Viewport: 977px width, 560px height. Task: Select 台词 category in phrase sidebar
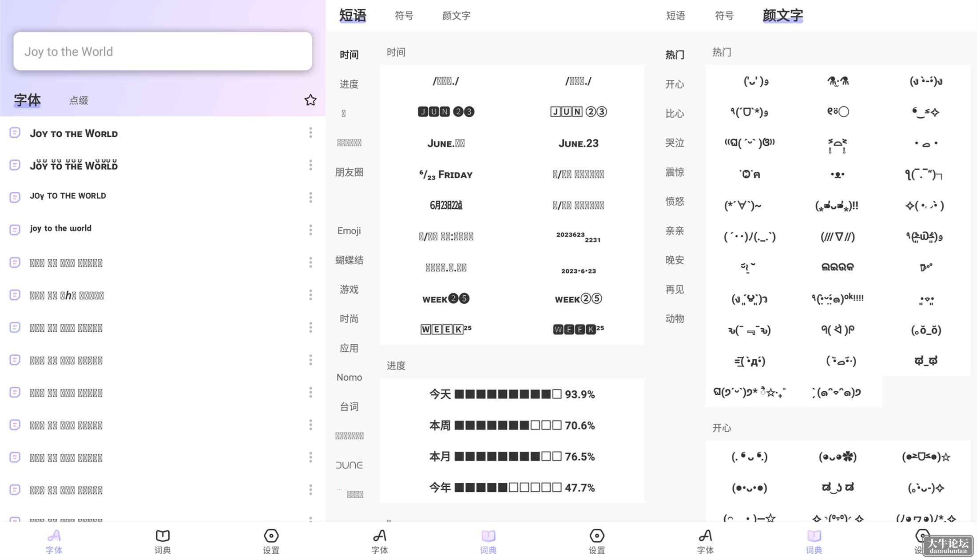pos(349,406)
